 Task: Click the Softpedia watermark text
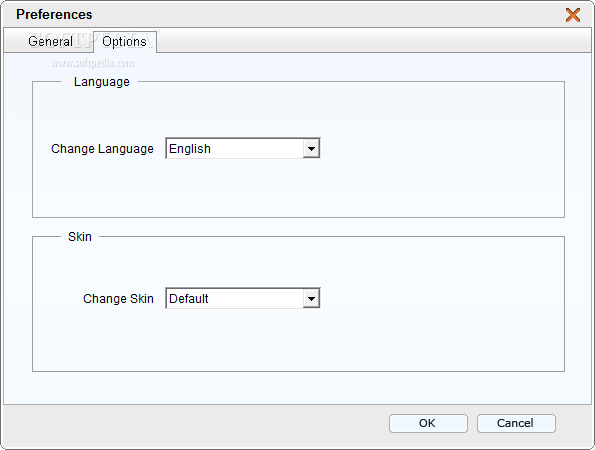point(93,63)
